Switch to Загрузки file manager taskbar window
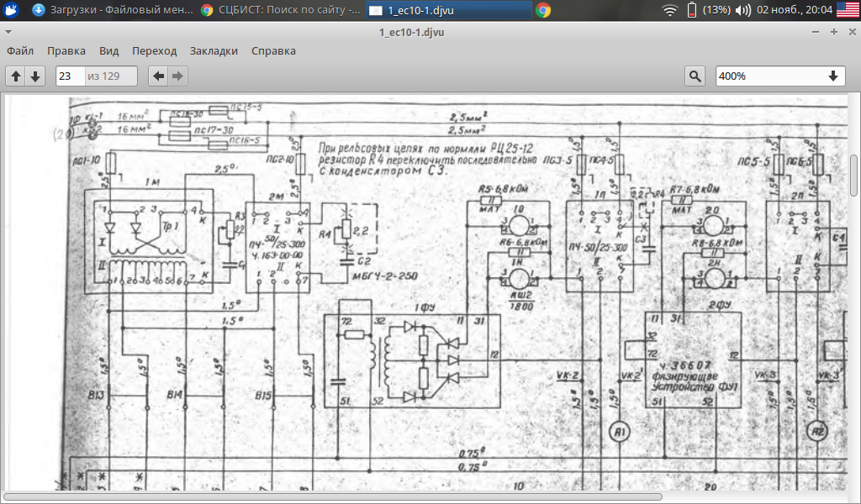This screenshot has height=504, width=861. tap(109, 10)
